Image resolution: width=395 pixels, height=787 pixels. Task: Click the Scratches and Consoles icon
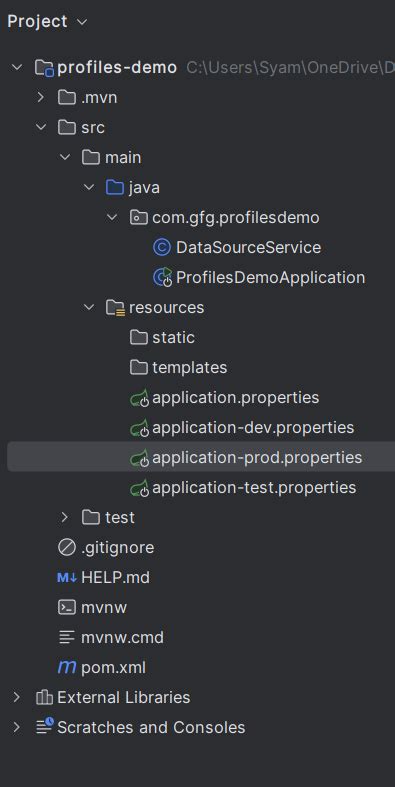point(45,727)
